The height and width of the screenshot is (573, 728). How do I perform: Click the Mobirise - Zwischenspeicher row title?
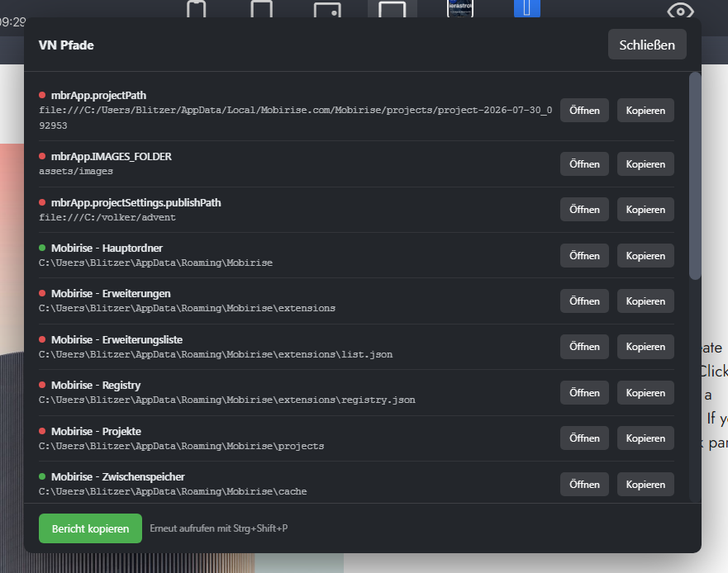(x=118, y=477)
